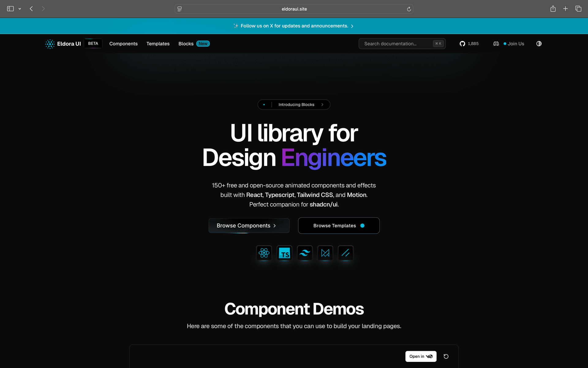Click the React logo icon
The height and width of the screenshot is (368, 588).
(x=264, y=253)
